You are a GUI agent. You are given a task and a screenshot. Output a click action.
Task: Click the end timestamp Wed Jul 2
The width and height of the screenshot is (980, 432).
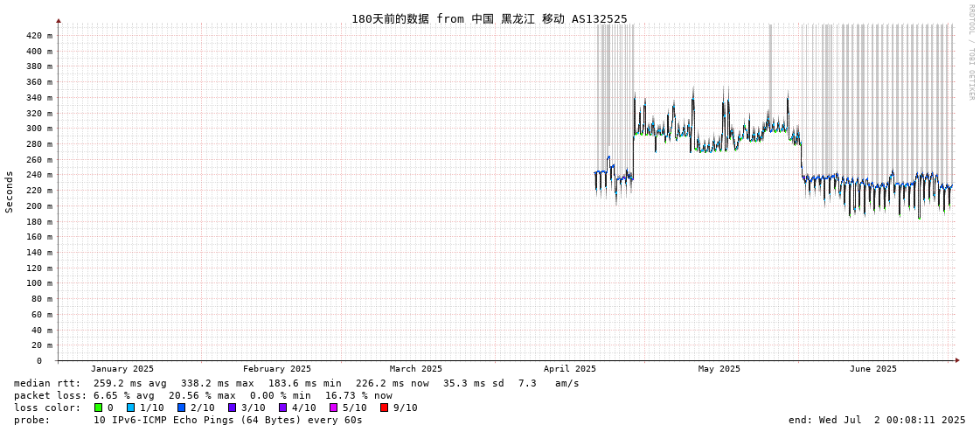pyautogui.click(x=878, y=420)
